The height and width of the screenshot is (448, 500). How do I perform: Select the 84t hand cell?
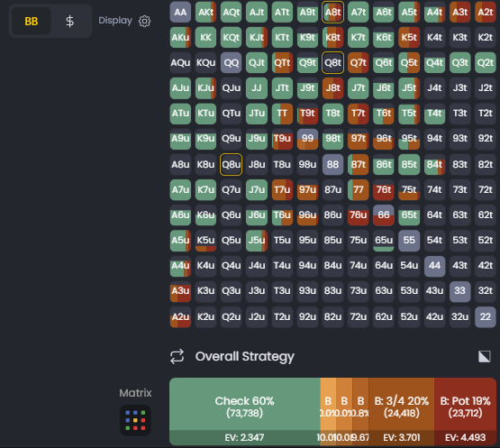[434, 164]
